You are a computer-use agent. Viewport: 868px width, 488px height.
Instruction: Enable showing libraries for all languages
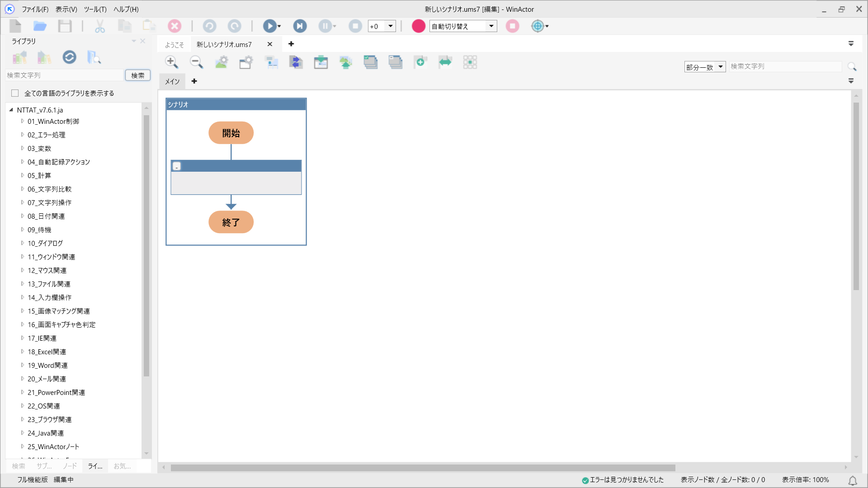(x=15, y=93)
